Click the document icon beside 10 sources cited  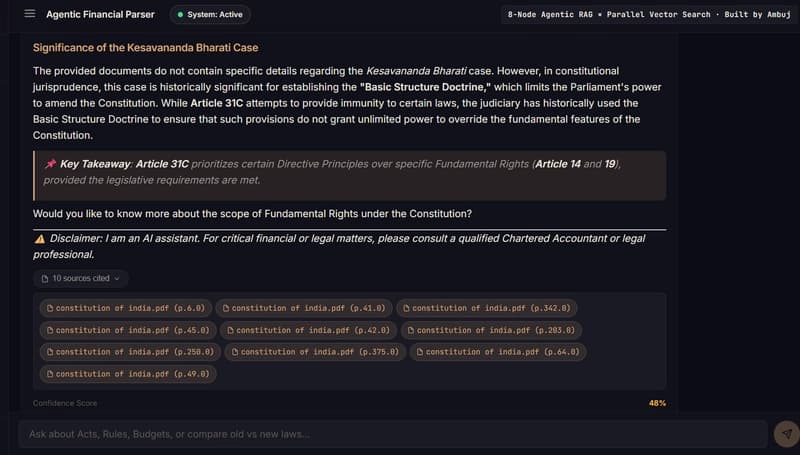coord(45,279)
